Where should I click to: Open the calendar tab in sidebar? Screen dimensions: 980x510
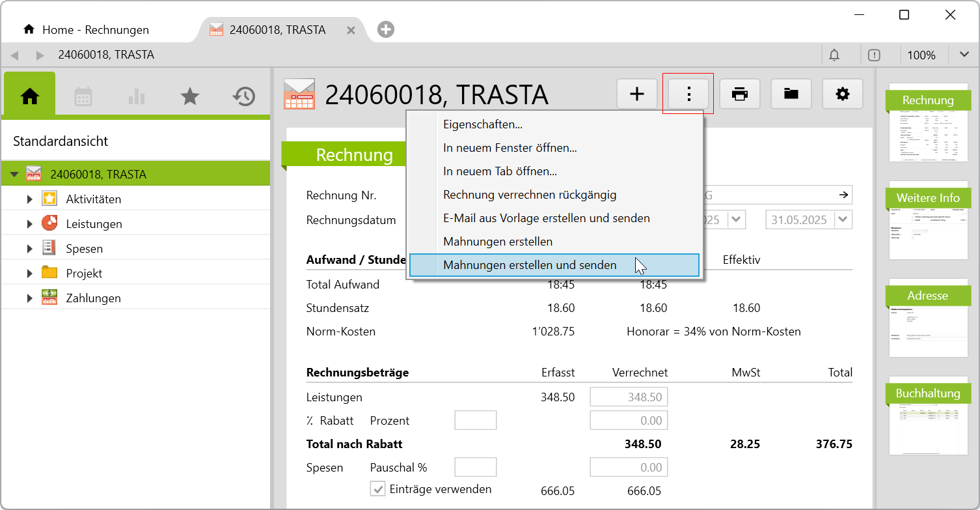[x=83, y=96]
